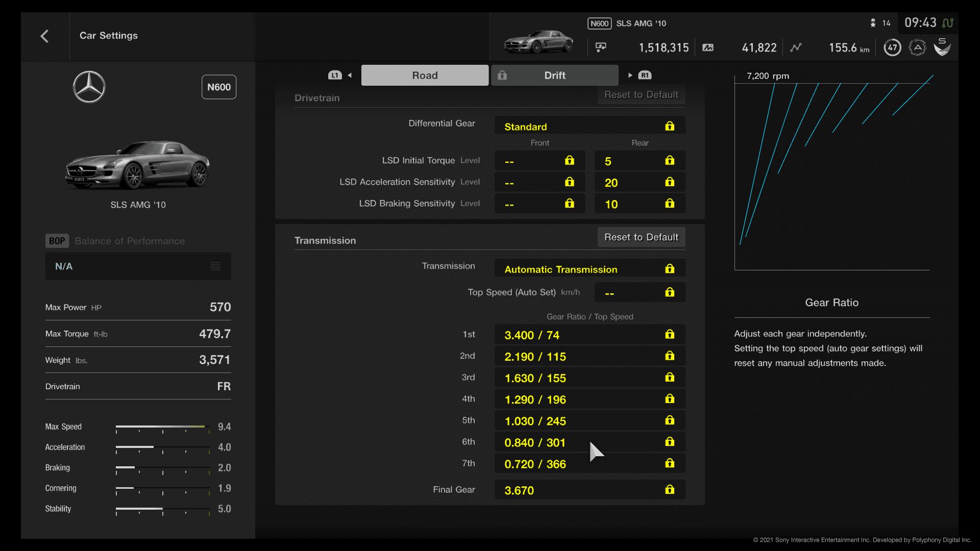Click the collector level 47 badge

click(x=892, y=47)
